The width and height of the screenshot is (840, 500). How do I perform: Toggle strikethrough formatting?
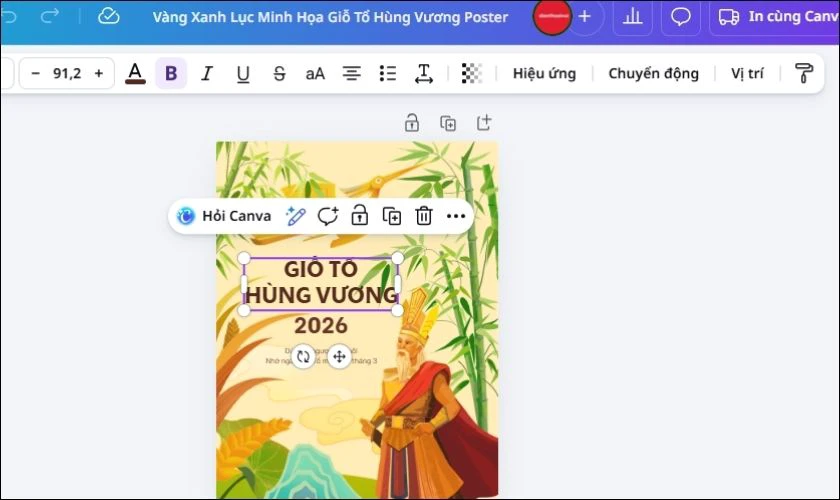point(279,73)
